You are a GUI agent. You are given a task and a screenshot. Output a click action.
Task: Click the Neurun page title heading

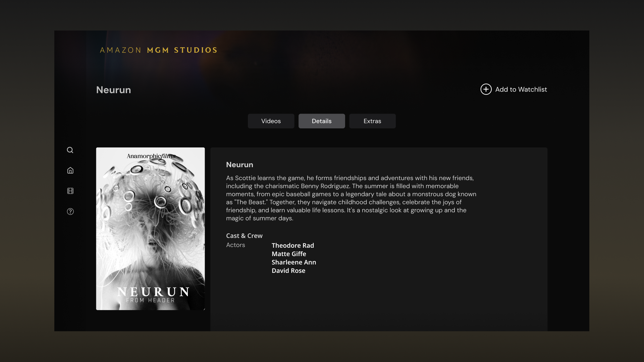(113, 90)
